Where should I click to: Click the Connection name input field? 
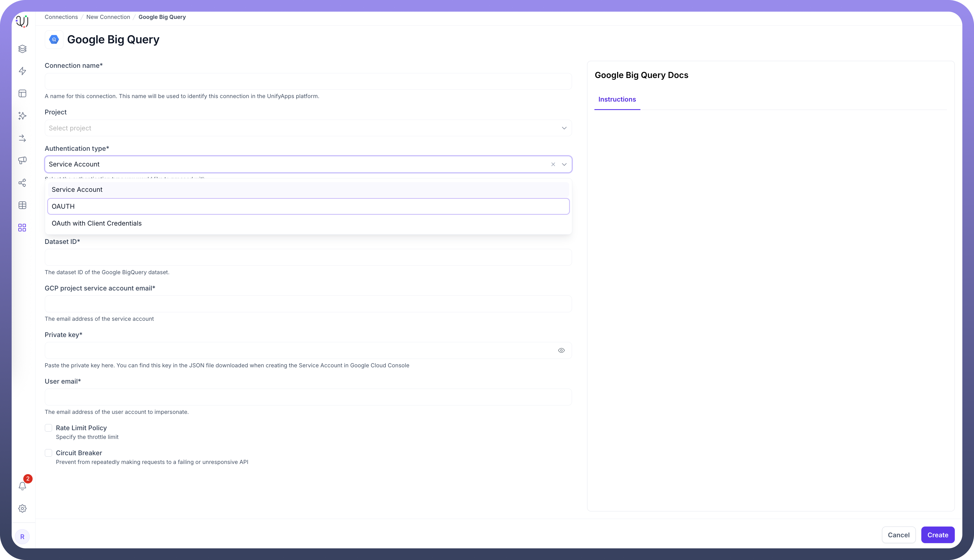pyautogui.click(x=308, y=81)
